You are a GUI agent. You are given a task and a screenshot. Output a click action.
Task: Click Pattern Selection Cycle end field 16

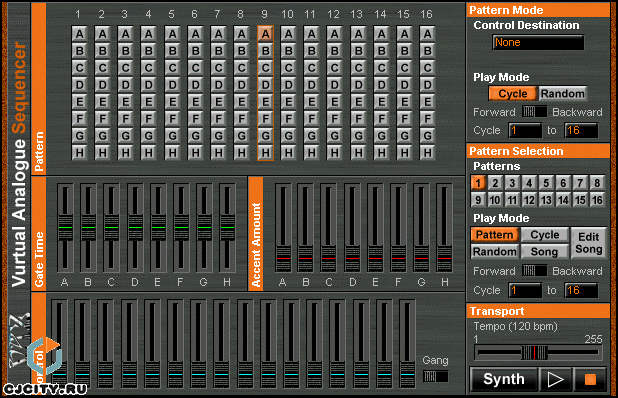click(x=581, y=290)
